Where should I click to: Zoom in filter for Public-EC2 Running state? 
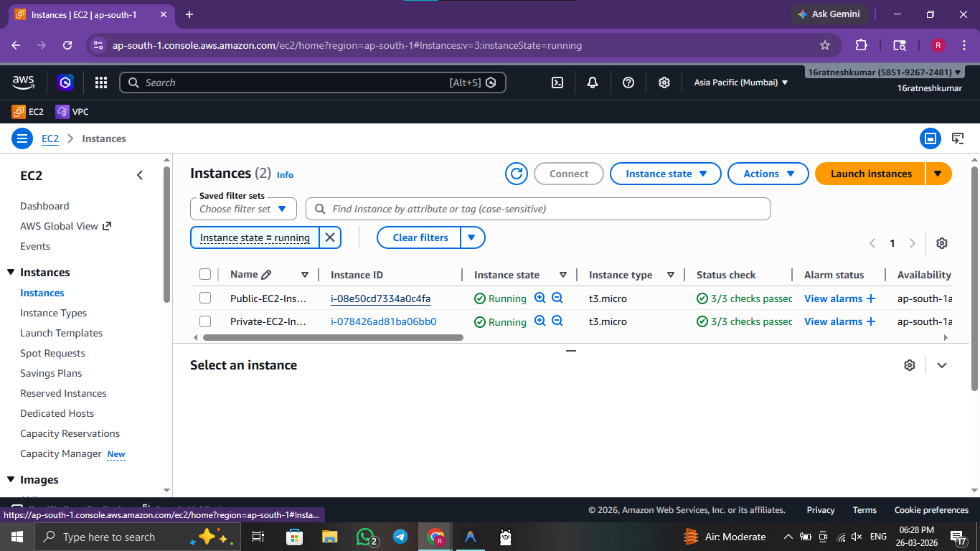(540, 298)
